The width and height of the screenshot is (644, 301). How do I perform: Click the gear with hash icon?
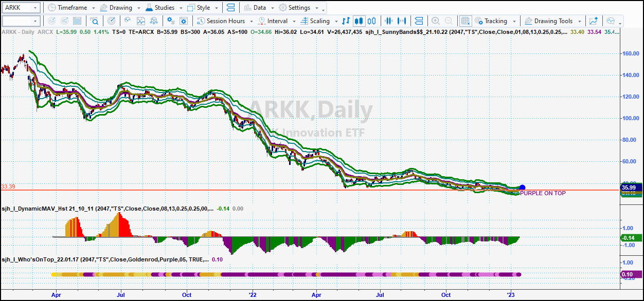(x=170, y=21)
